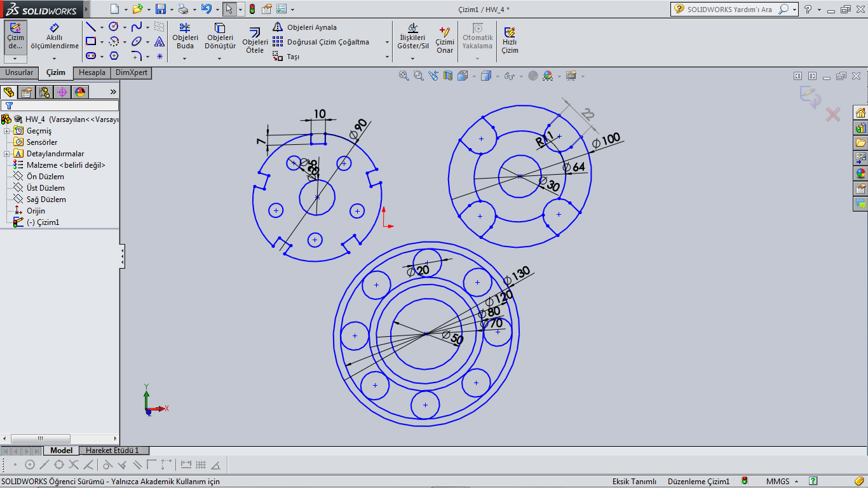Viewport: 868px width, 488px height.
Task: Switch to the DimXpert tab
Action: 132,73
